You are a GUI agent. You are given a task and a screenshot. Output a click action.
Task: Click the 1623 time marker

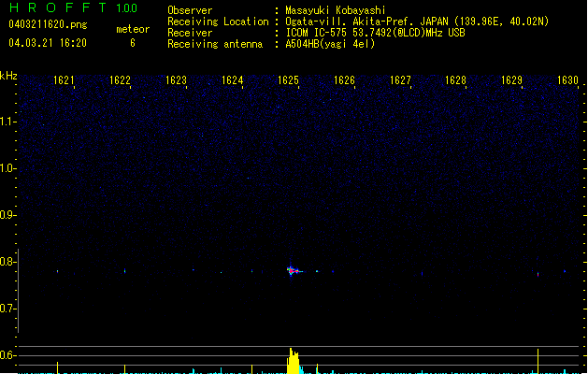[176, 81]
